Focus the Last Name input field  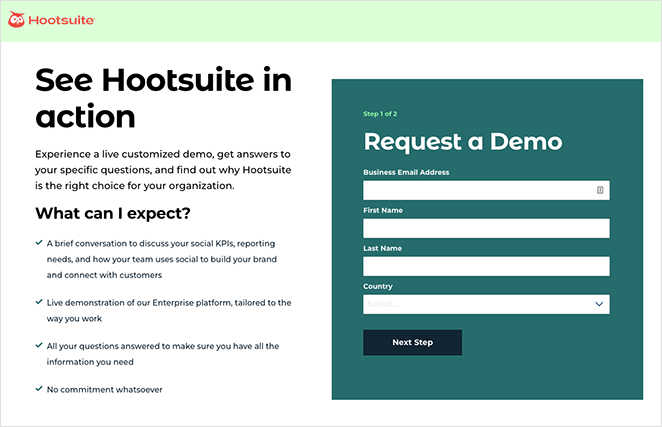click(486, 266)
